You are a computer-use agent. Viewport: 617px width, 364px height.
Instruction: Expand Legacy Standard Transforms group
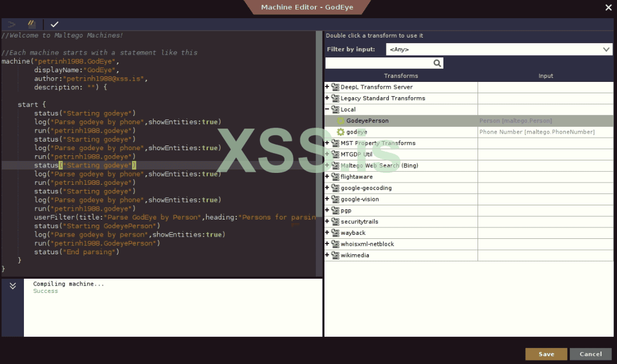(x=327, y=98)
